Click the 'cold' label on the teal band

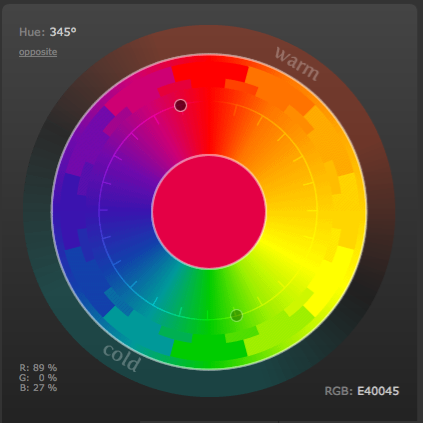click(x=121, y=357)
